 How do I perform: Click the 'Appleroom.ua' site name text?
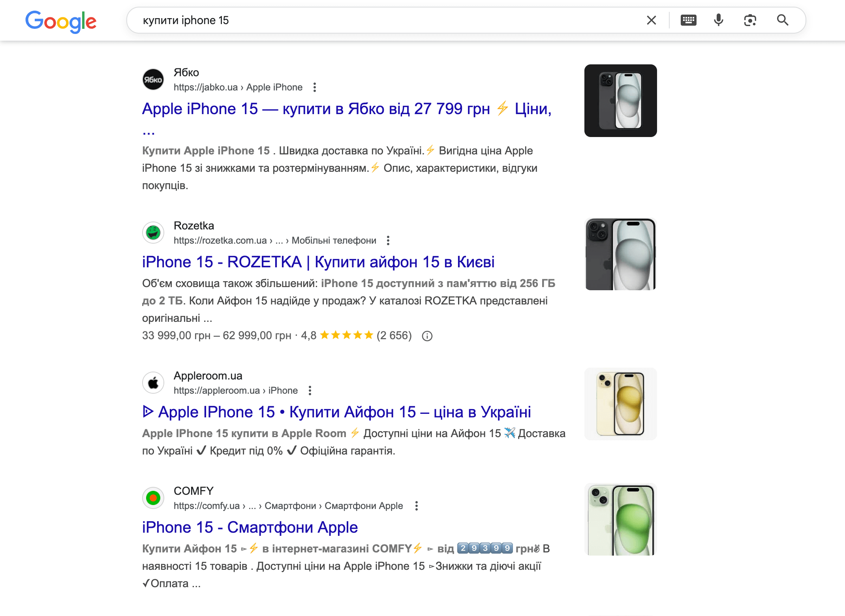(x=208, y=376)
